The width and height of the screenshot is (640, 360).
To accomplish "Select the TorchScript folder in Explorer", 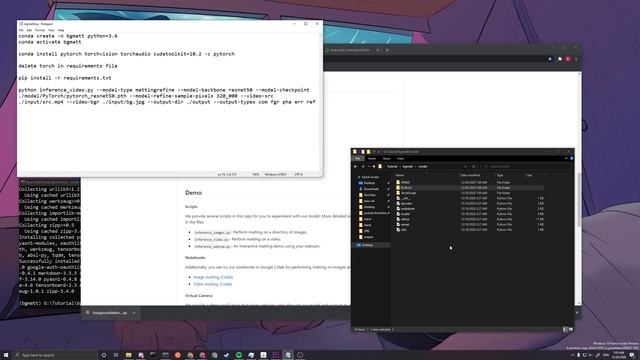I will pos(408,193).
